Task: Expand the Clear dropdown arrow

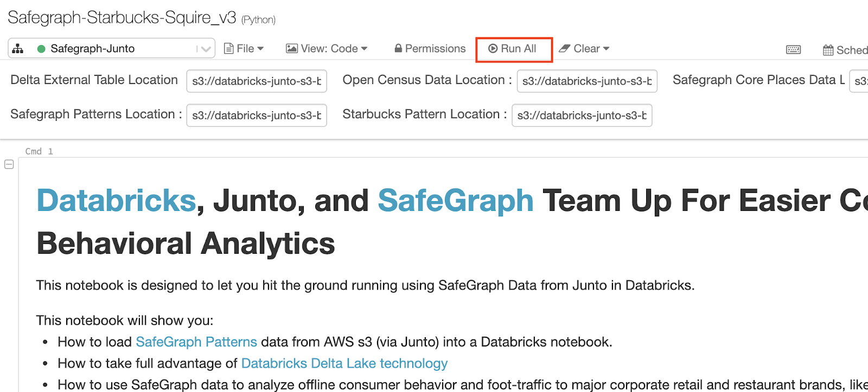Action: pos(606,49)
